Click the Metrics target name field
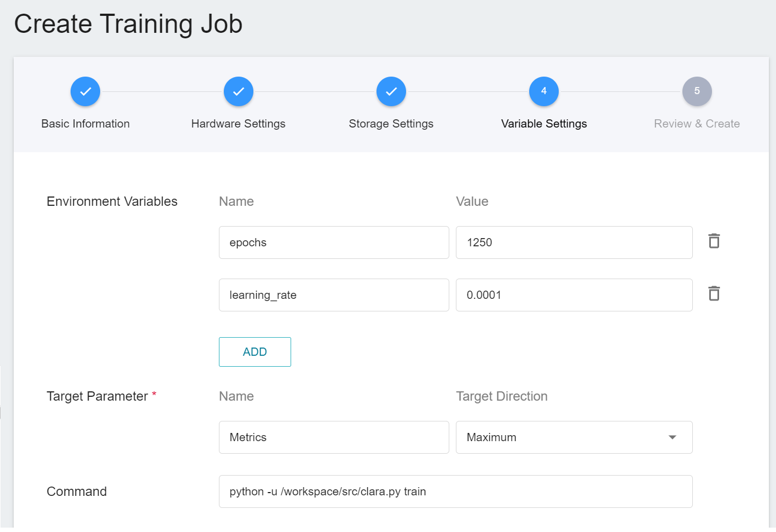 tap(334, 437)
